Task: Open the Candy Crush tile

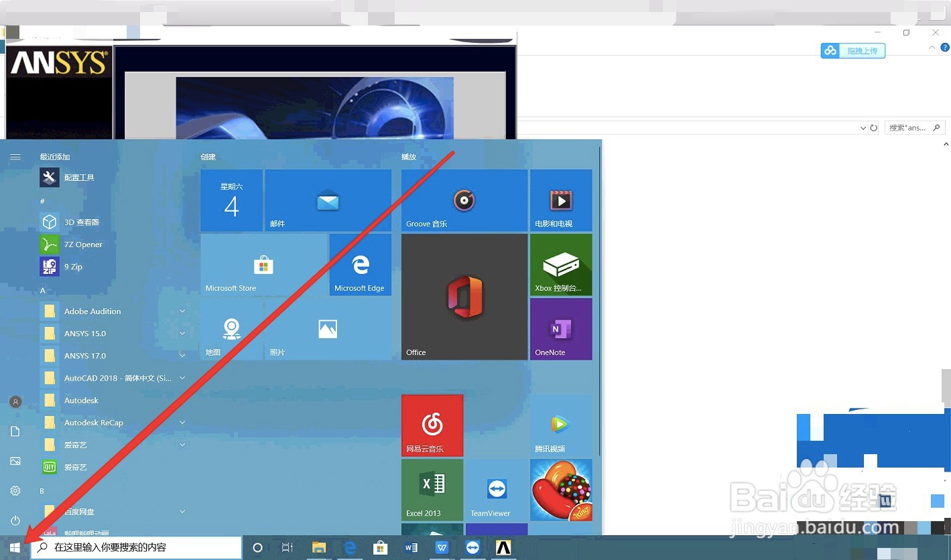Action: point(561,490)
